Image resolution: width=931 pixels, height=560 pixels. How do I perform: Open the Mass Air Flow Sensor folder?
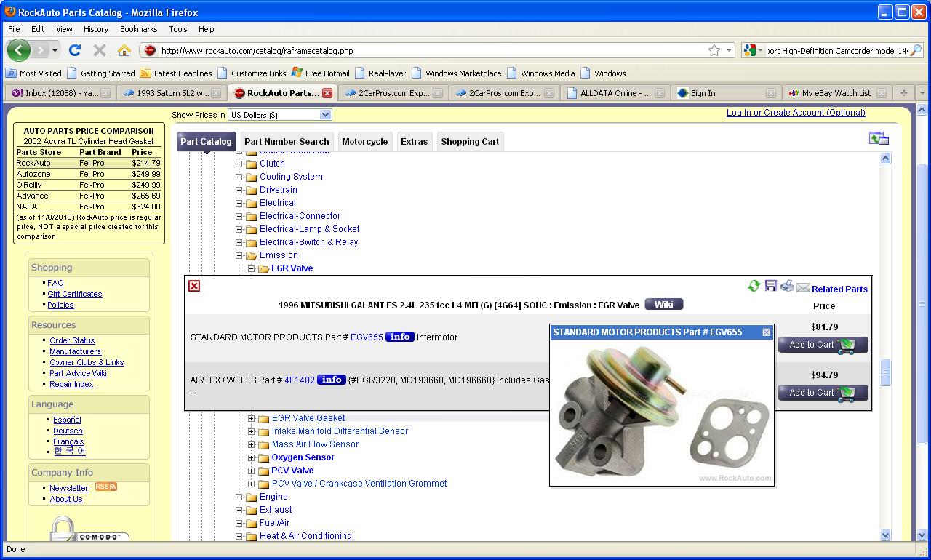pyautogui.click(x=315, y=444)
